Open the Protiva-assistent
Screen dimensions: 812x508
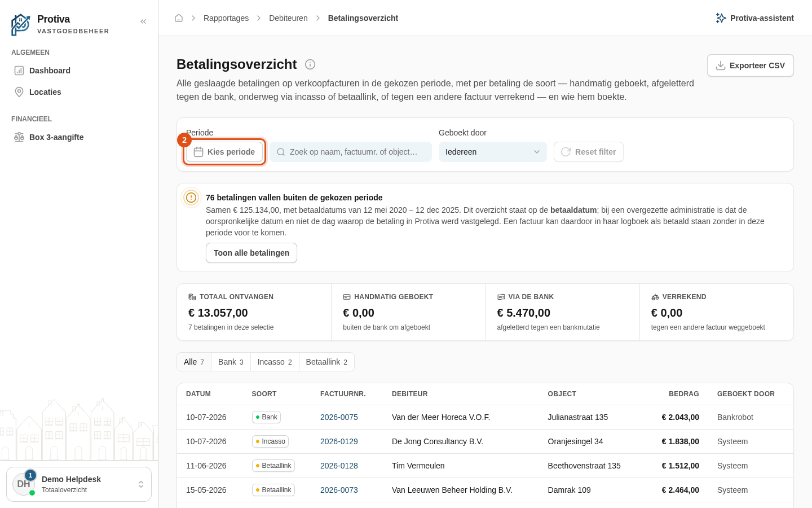point(754,18)
